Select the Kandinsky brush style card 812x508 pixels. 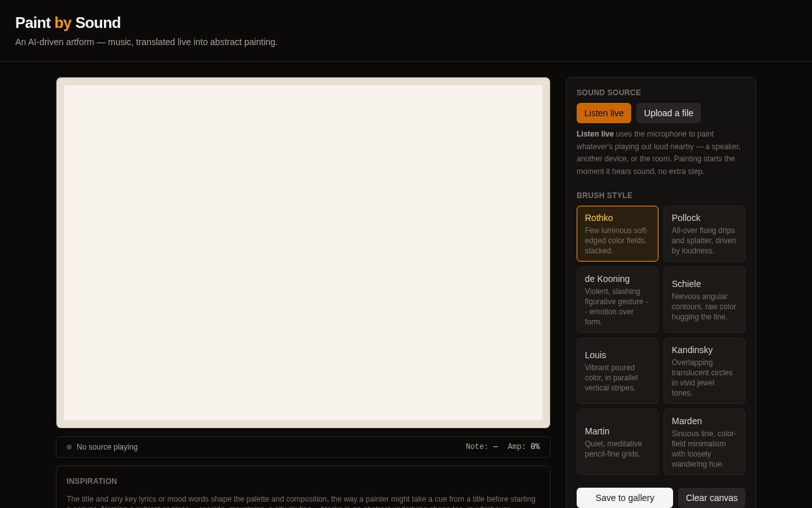pos(704,371)
